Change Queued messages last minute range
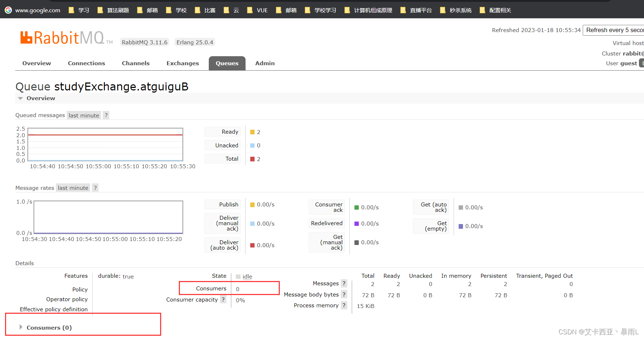The image size is (644, 339). point(84,115)
